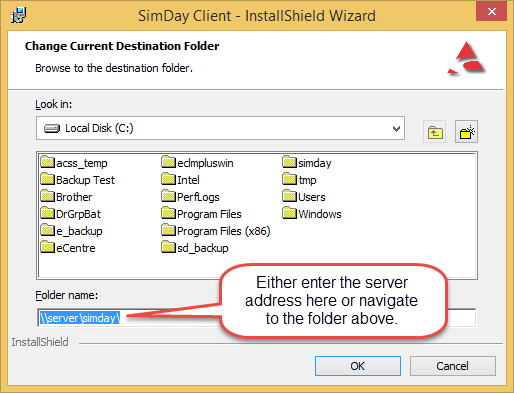Select the Users folder
Viewport: 514px width, 393px height.
point(304,197)
